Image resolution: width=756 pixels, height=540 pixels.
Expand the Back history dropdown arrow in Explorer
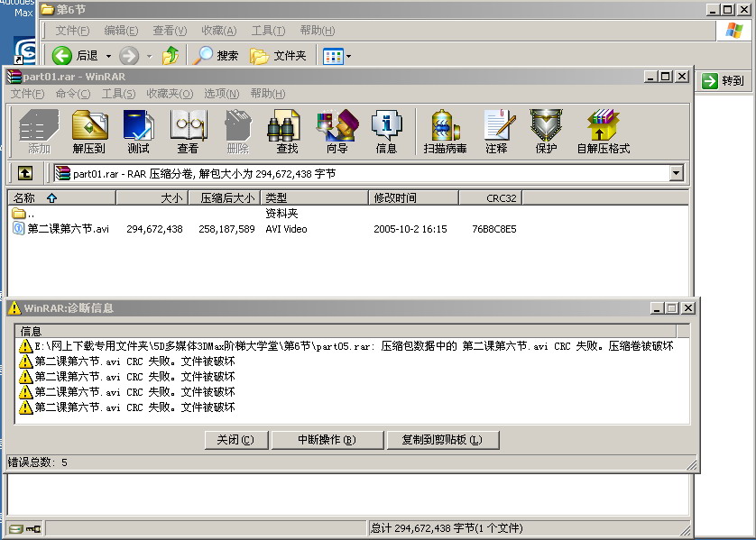point(108,57)
